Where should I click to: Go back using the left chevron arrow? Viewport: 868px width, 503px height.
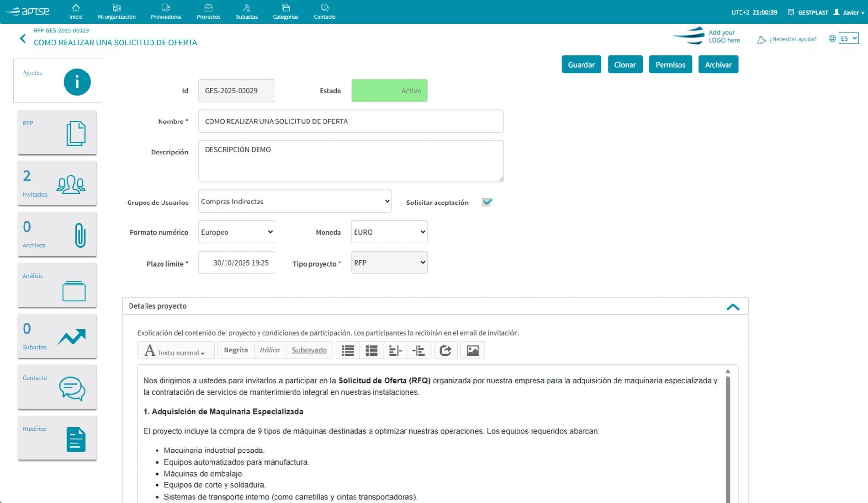click(23, 38)
